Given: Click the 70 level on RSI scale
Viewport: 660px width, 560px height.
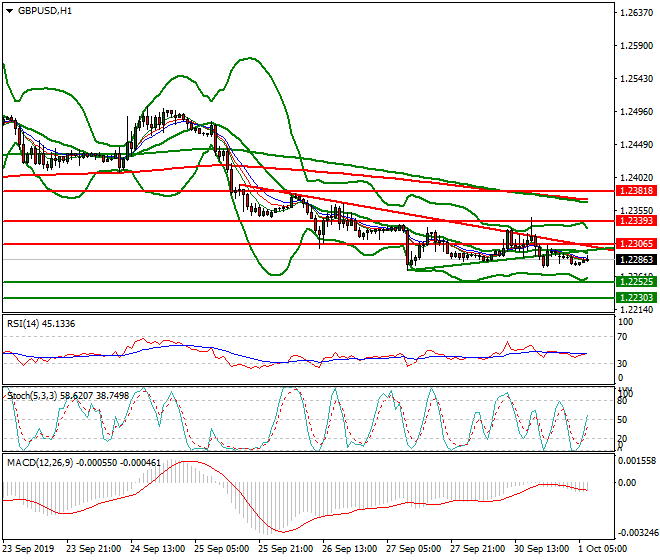Looking at the screenshot, I should tap(626, 338).
